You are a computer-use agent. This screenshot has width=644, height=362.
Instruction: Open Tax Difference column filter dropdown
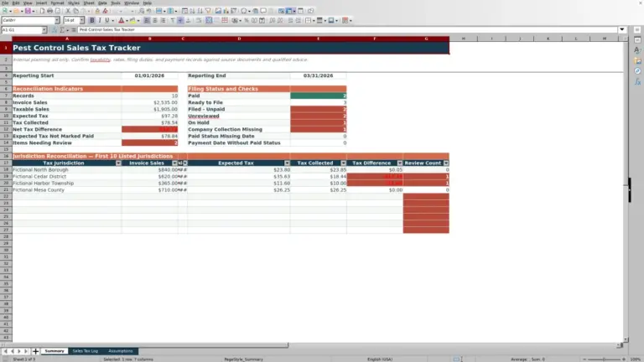point(400,163)
